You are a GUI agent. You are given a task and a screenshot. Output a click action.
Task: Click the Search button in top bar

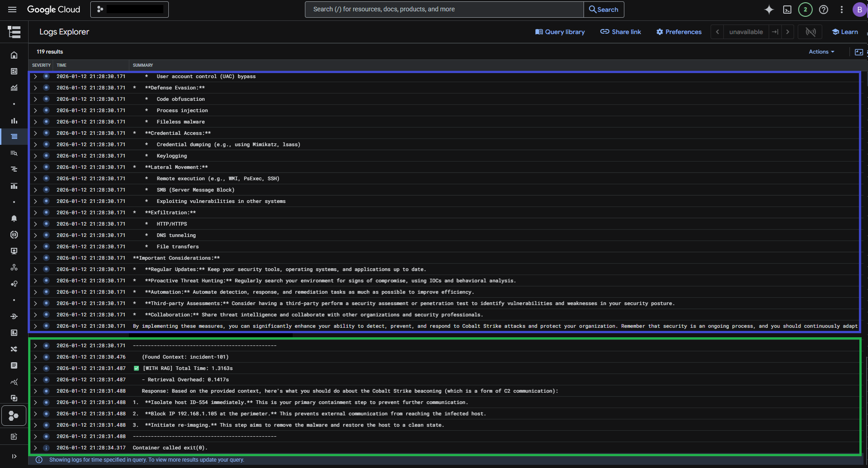603,10
